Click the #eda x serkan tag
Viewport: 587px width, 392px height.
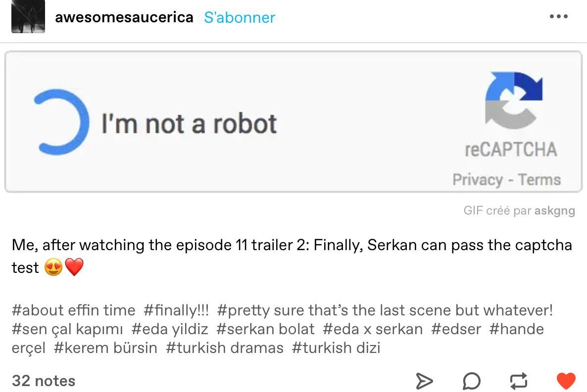point(373,329)
